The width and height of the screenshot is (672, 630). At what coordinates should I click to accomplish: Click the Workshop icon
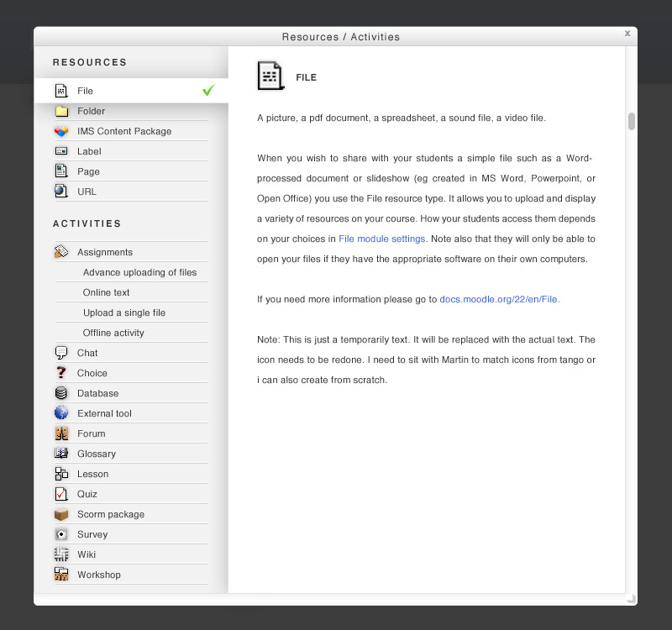pos(61,575)
